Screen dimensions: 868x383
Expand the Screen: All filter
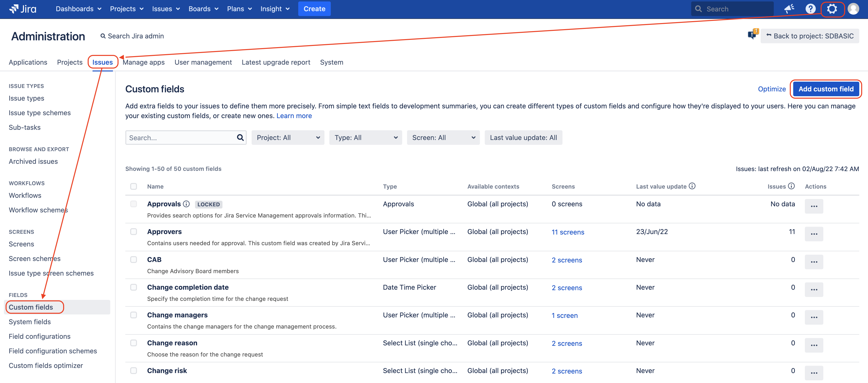tap(443, 138)
